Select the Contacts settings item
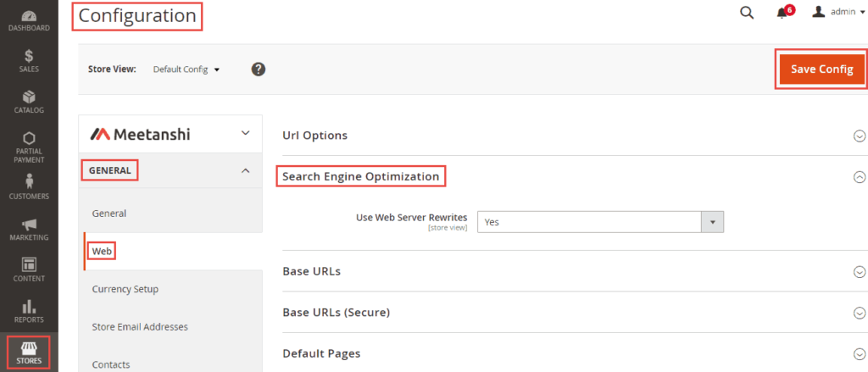The height and width of the screenshot is (372, 868). 111,364
